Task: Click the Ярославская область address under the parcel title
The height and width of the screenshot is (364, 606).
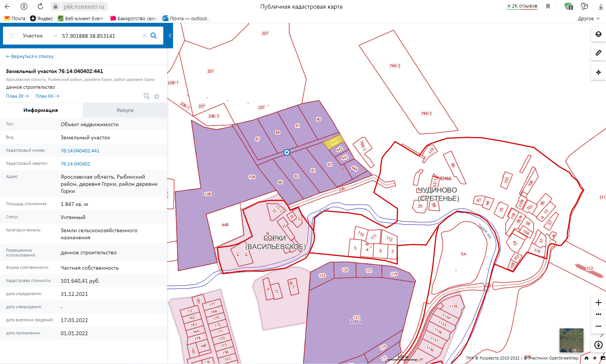Action: (80, 79)
